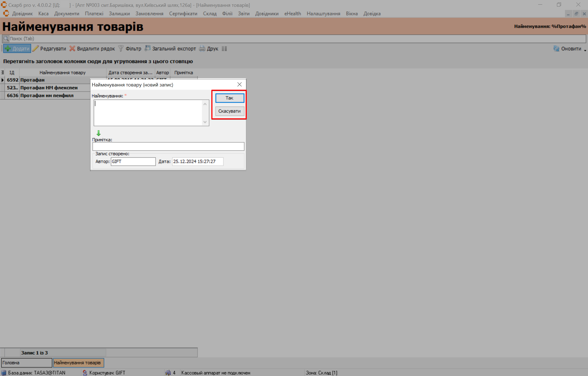Click the column layout icon after Друк

(x=224, y=49)
